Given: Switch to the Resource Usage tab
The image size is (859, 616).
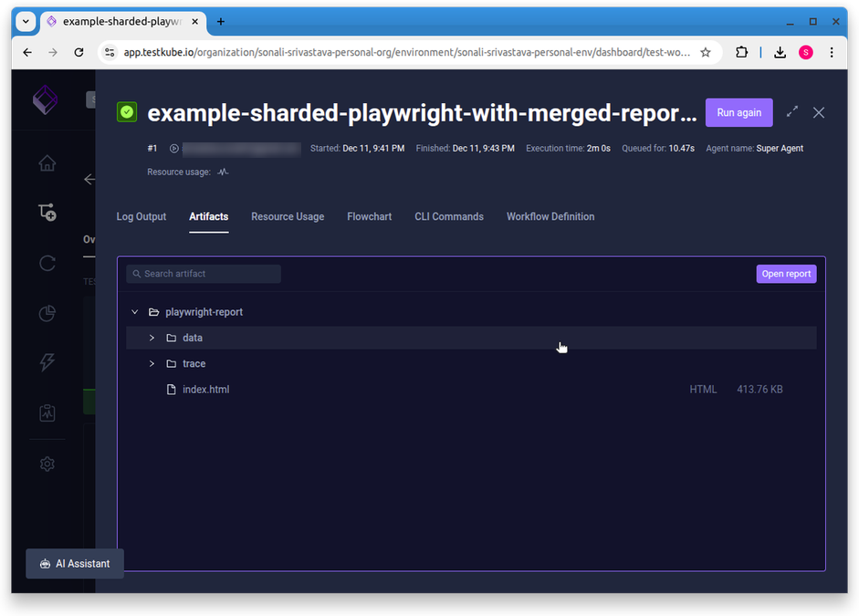Looking at the screenshot, I should (288, 217).
